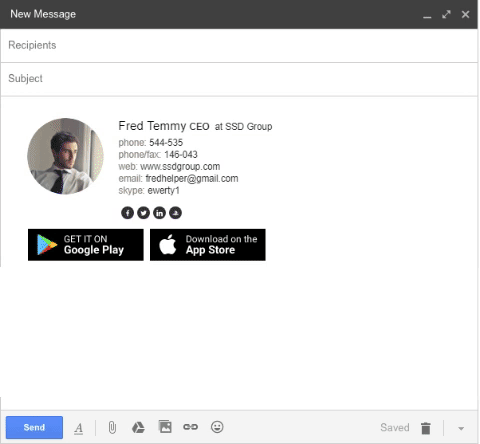Screen dimensions: 480x444
Task: Open the LinkedIn icon in signature
Action: tap(159, 213)
